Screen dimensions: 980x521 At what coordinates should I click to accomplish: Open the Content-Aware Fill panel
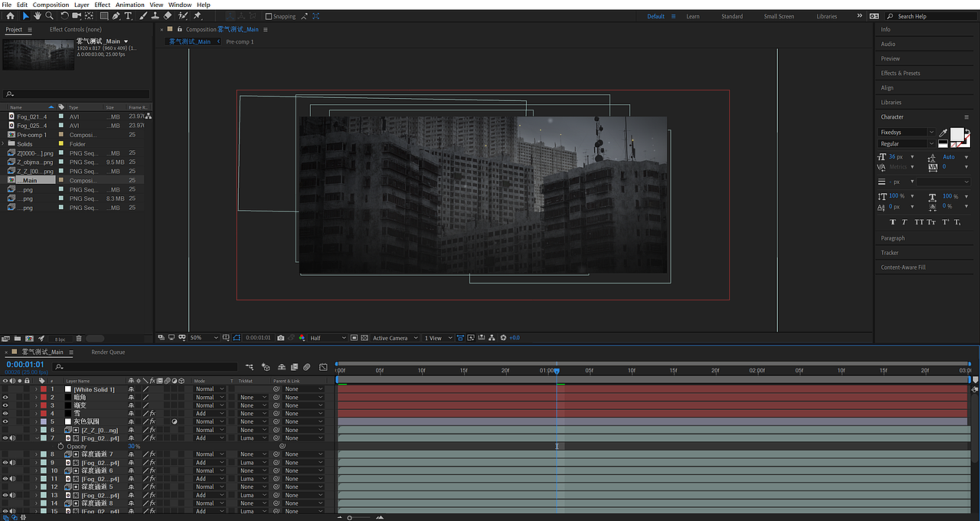coord(903,267)
